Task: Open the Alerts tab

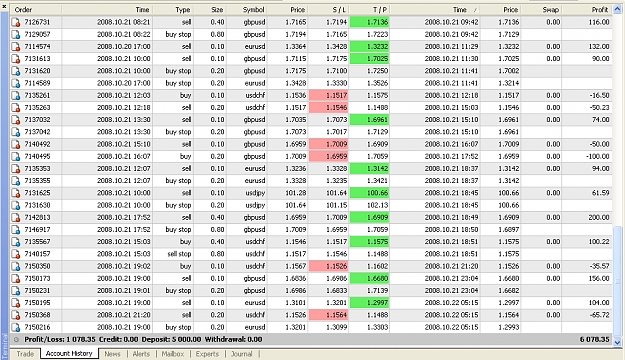Action: (141, 354)
